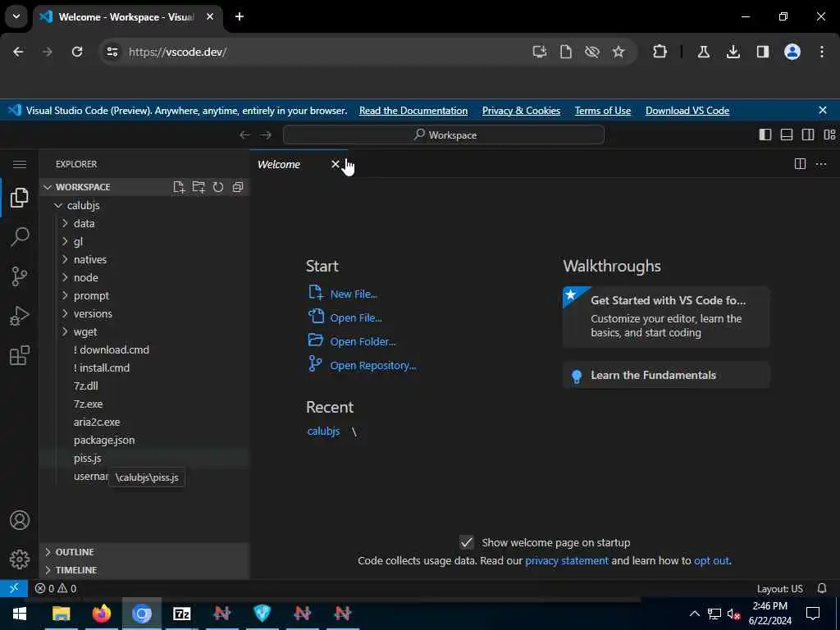Open the Explorer view in the activity bar
Screen dimensions: 840x630
(x=20, y=198)
